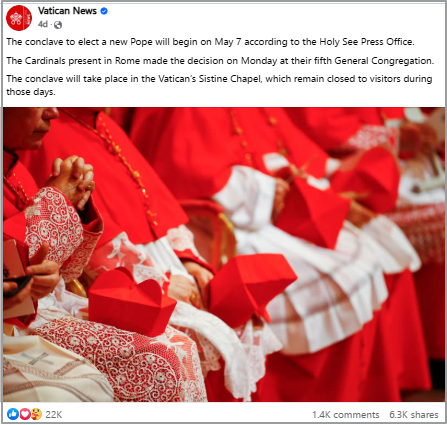Show the 6.3K shares list

click(414, 415)
